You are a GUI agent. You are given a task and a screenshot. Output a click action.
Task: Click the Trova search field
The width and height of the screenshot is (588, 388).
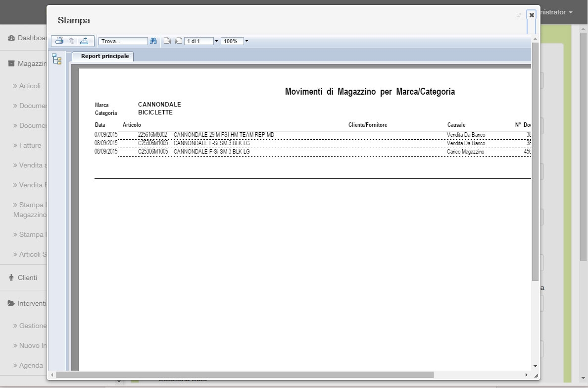point(123,41)
